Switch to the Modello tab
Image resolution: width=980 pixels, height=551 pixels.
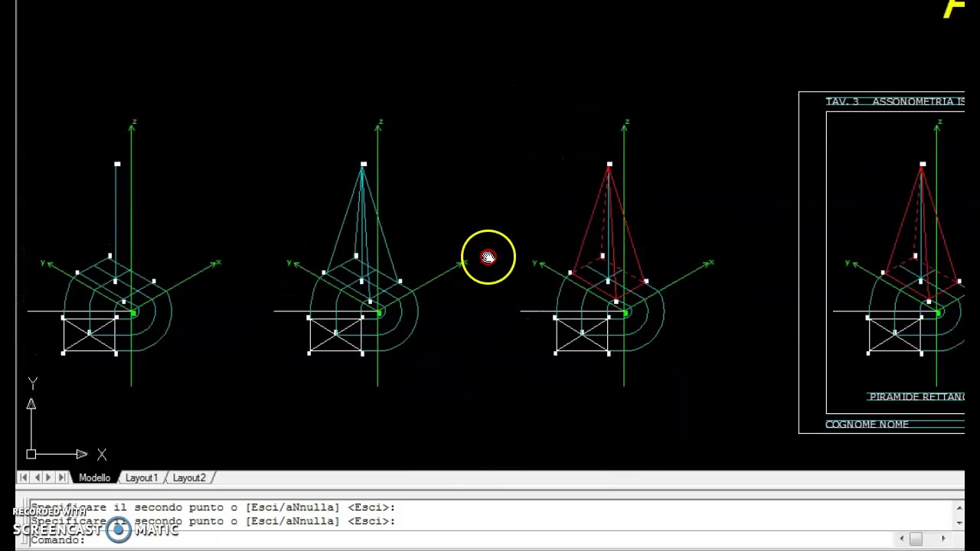coord(94,478)
